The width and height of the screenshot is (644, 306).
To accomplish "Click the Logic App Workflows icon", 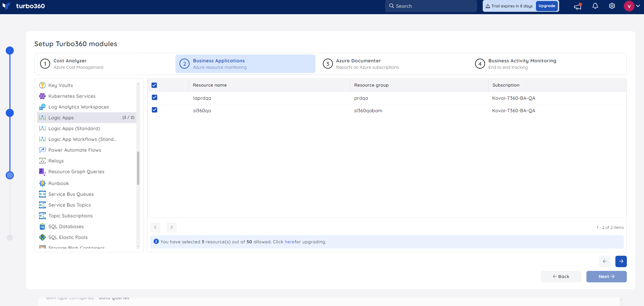I will (x=42, y=139).
